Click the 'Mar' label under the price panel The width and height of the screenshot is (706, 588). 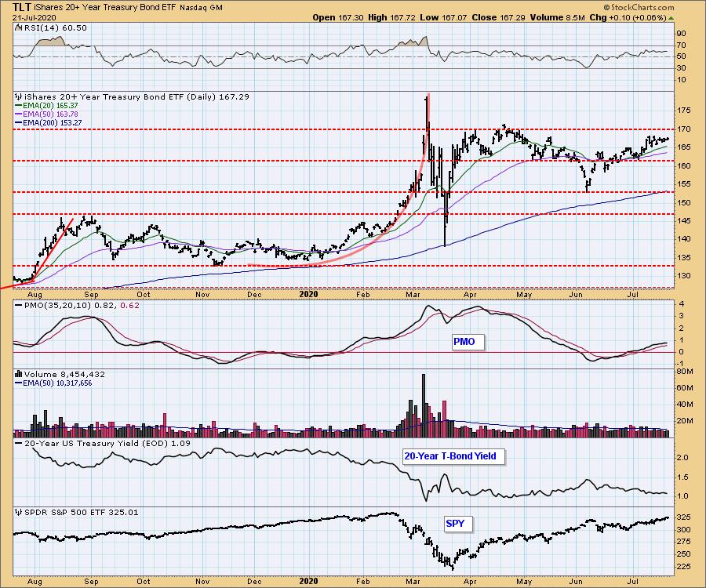point(413,295)
